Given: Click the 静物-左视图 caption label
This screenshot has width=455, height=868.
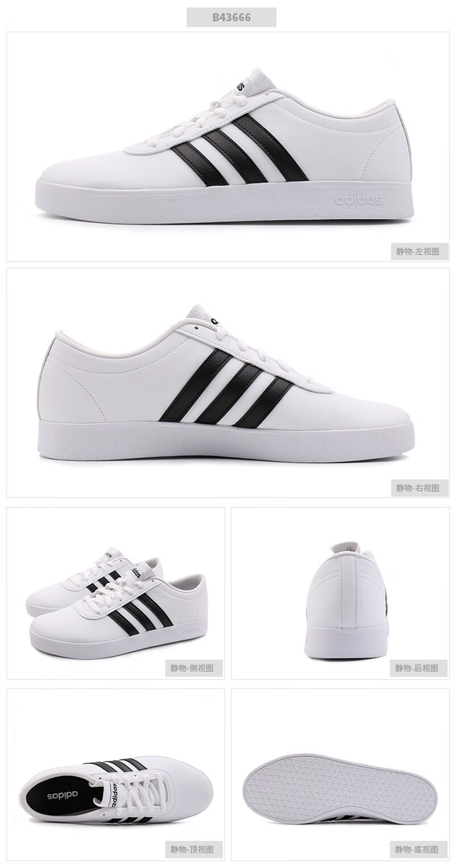Looking at the screenshot, I should (419, 251).
